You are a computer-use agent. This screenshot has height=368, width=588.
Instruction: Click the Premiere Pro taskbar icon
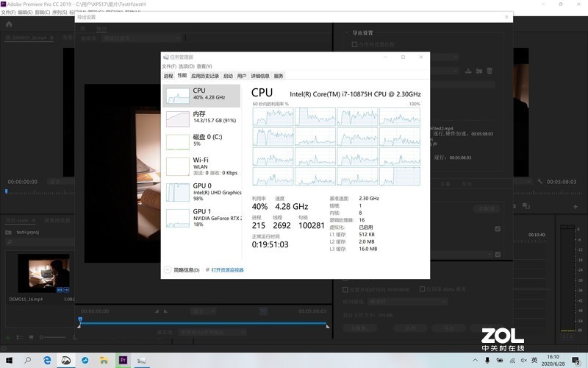[x=123, y=360]
